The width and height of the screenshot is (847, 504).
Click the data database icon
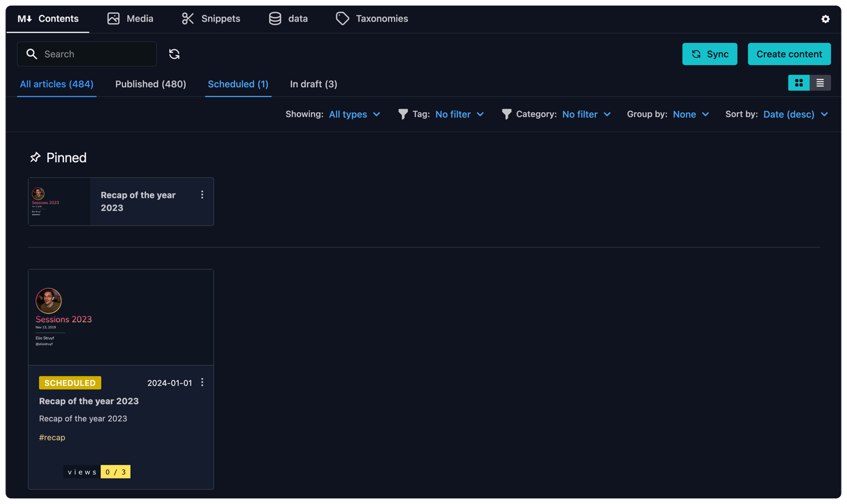[275, 18]
